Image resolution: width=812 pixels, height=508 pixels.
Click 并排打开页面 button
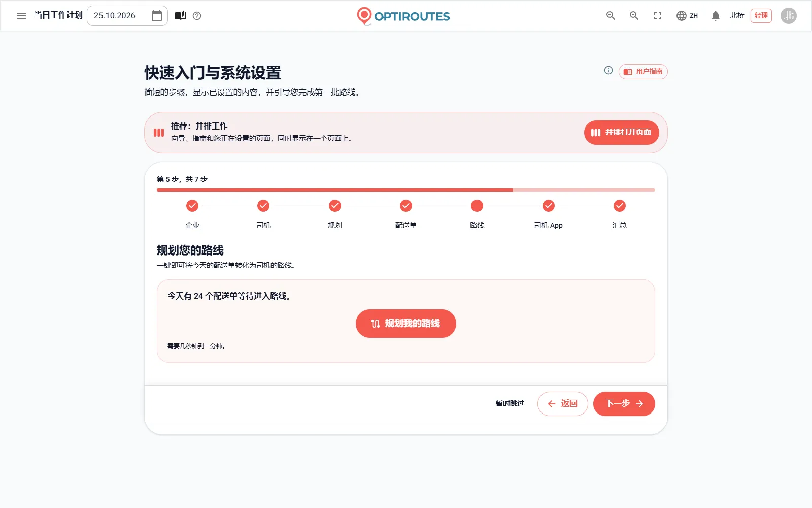[622, 133]
